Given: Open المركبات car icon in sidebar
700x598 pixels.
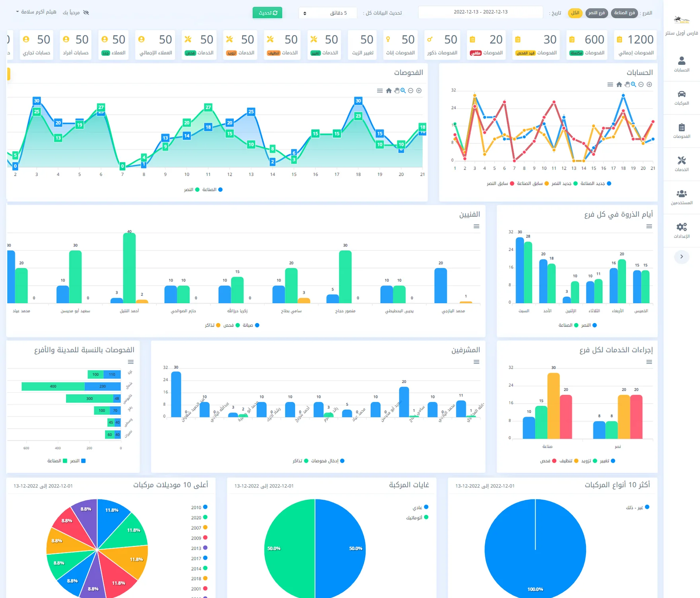Looking at the screenshot, I should point(681,94).
